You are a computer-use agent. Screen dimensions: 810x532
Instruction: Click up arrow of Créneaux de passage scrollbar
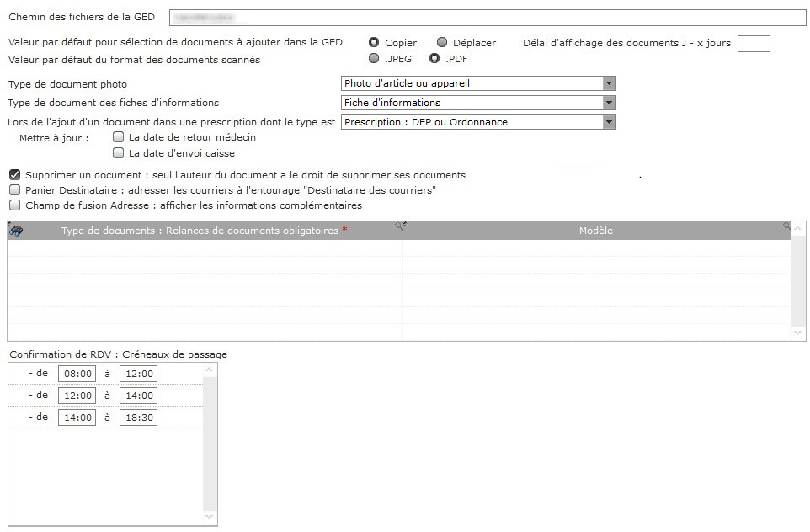pyautogui.click(x=209, y=370)
